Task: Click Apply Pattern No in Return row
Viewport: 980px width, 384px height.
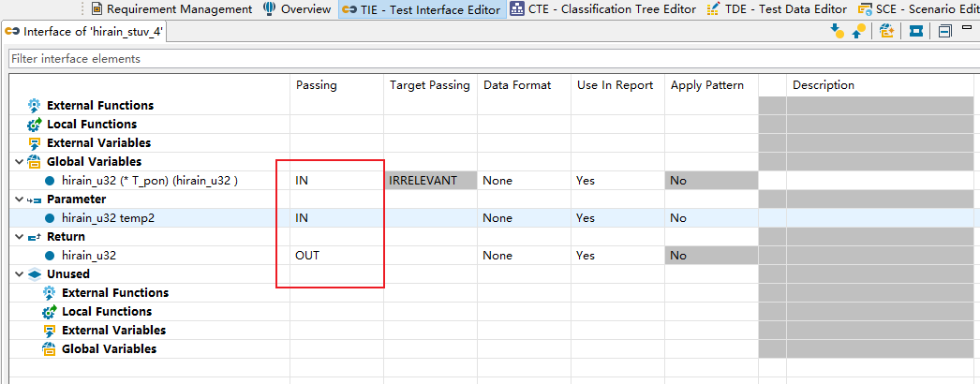Action: pos(710,256)
